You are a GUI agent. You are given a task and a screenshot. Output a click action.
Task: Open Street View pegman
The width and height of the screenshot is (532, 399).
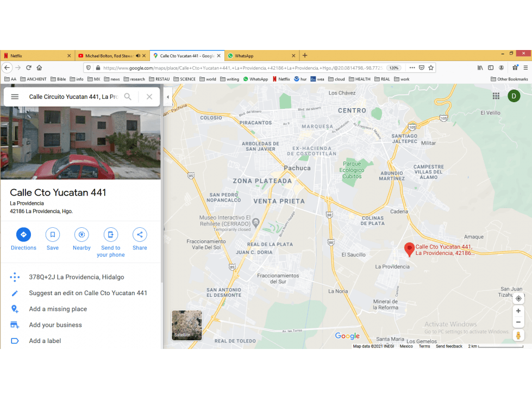518,335
